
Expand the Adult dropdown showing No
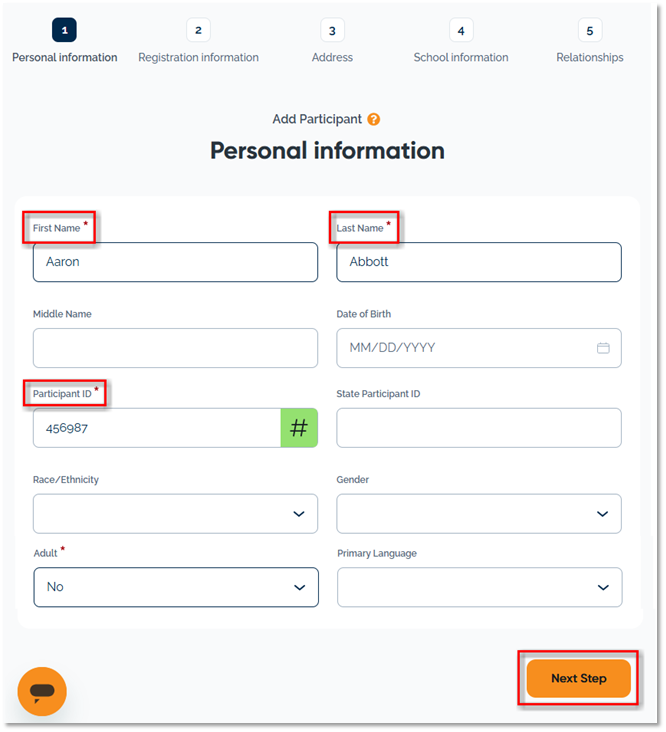click(175, 587)
